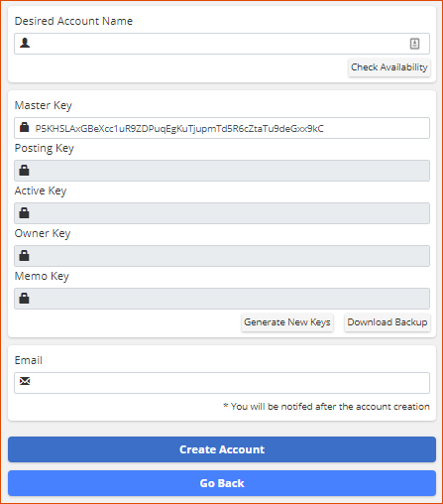Screen dimensions: 443x504
Task: Click the lock icon in Posting Key field
Action: [24, 170]
